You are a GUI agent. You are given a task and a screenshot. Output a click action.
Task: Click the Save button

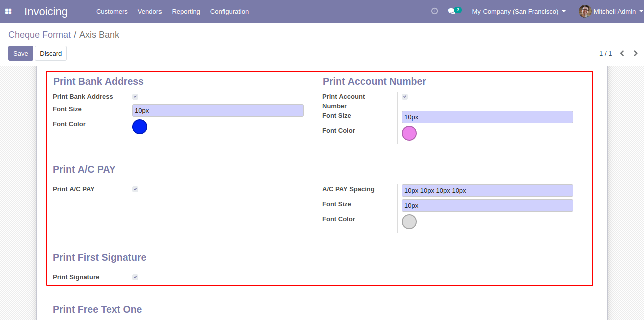pos(21,53)
